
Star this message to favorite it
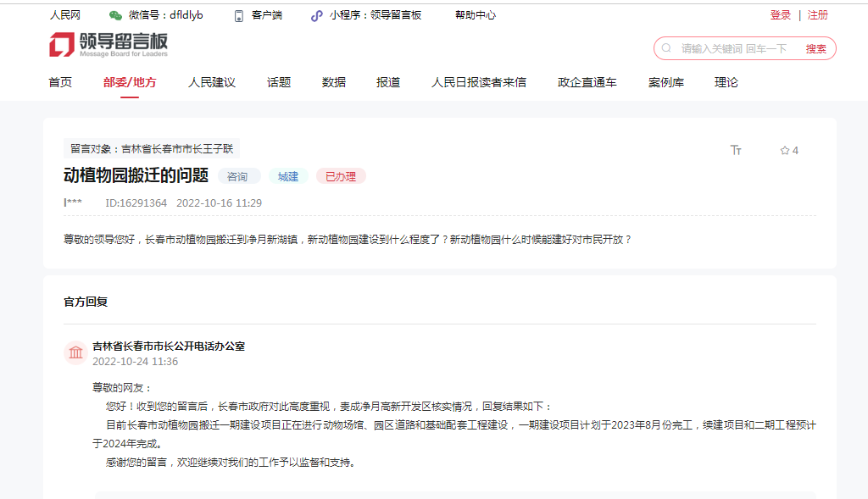click(785, 150)
